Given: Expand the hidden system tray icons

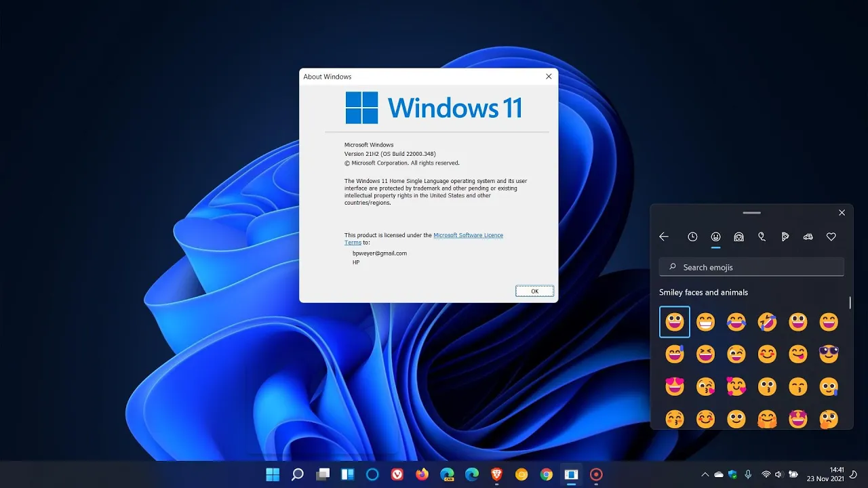Looking at the screenshot, I should pyautogui.click(x=705, y=474).
